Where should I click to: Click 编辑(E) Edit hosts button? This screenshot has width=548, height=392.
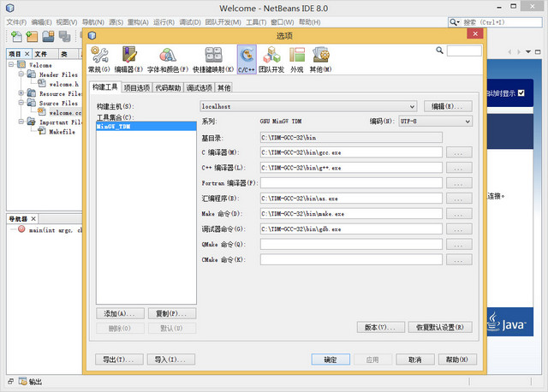click(x=448, y=106)
